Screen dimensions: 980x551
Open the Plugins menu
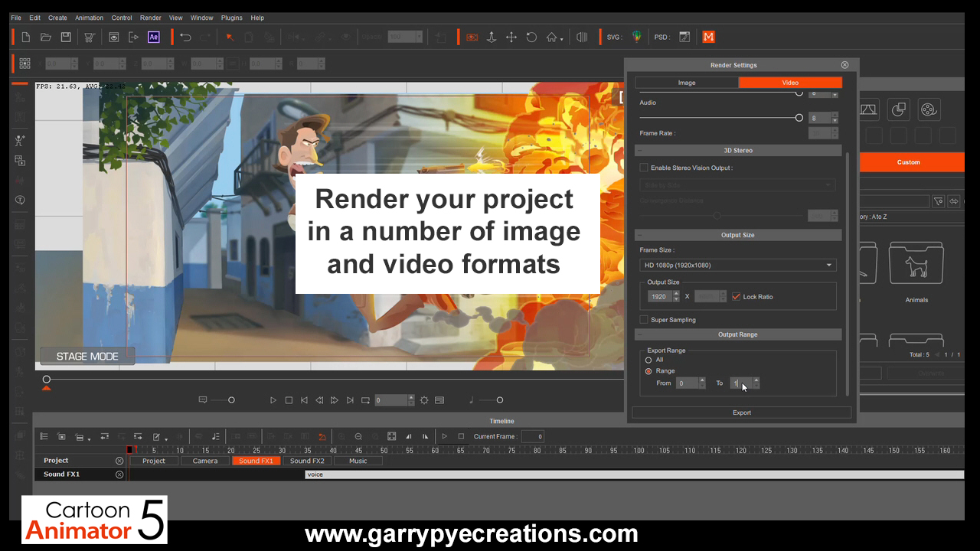tap(231, 18)
